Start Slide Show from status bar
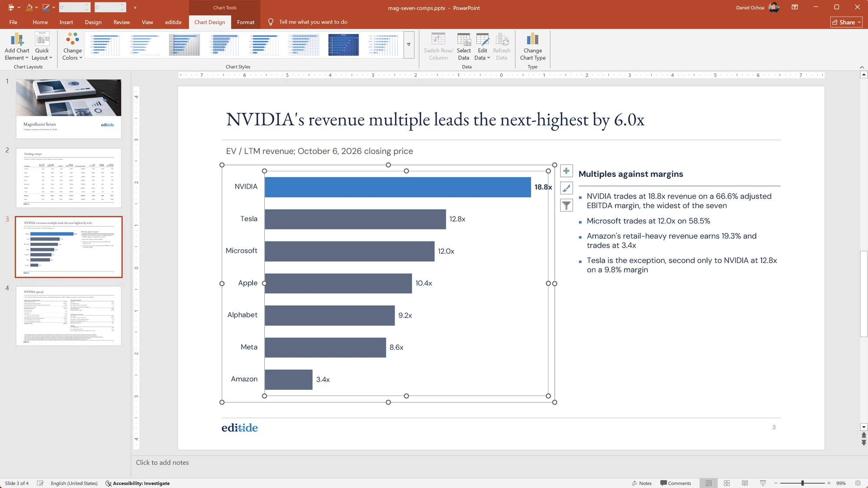The width and height of the screenshot is (868, 488). point(763,483)
